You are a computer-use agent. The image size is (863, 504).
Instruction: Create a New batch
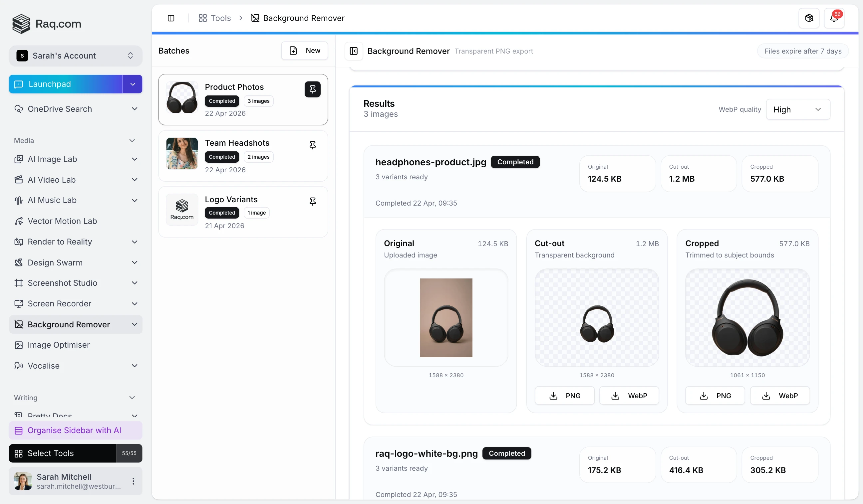[x=304, y=51]
